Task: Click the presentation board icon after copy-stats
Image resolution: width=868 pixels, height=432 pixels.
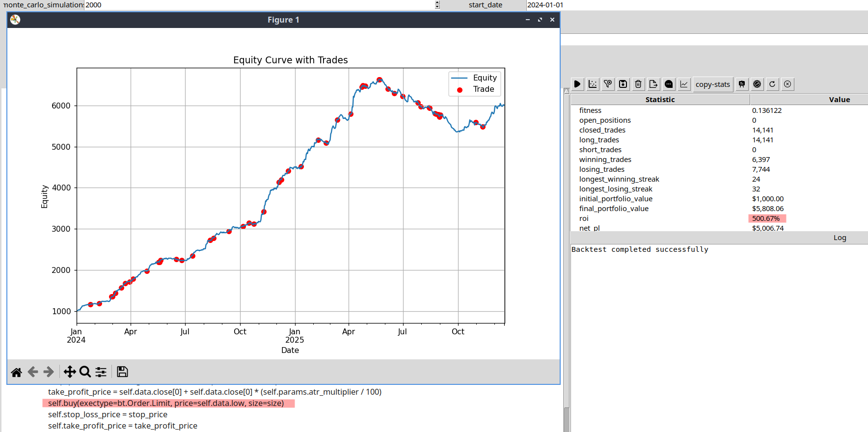Action: [x=742, y=84]
